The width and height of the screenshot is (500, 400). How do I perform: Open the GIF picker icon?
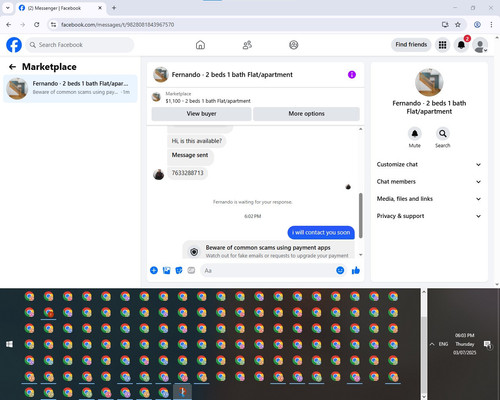click(191, 270)
